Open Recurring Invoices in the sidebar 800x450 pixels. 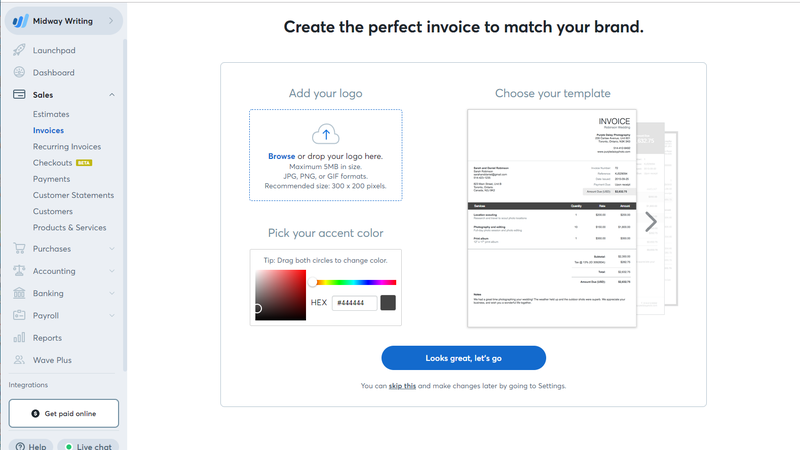pyautogui.click(x=67, y=146)
